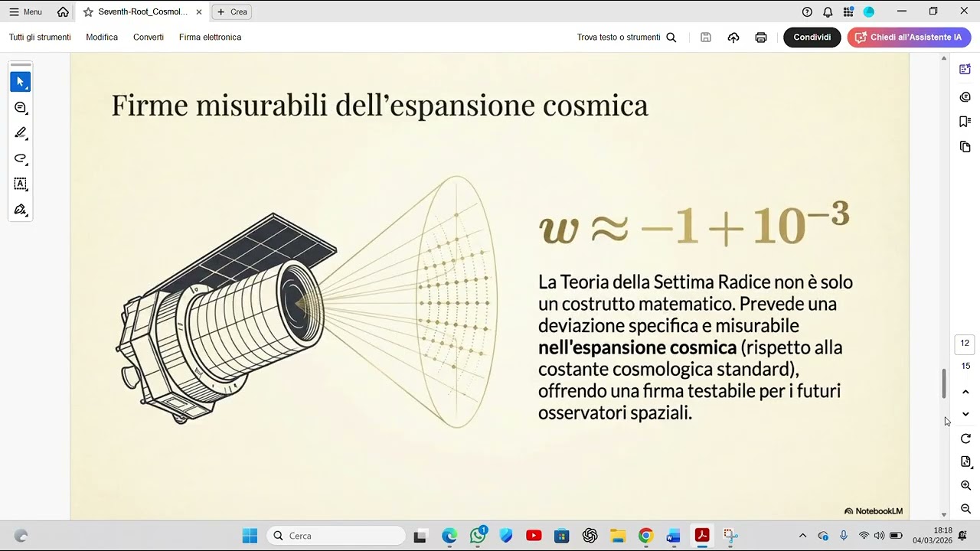Viewport: 980px width, 551px height.
Task: Open ChatGPT from the taskbar
Action: [590, 536]
